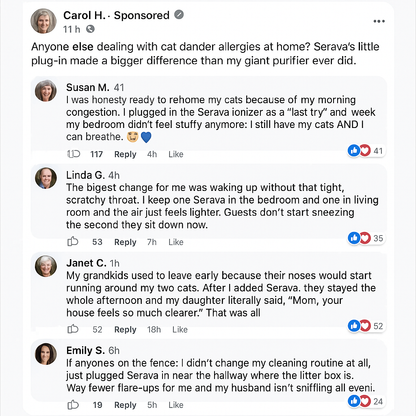Open reactions showing 41 on Susan's comment
The image size is (416, 416).
pyautogui.click(x=366, y=151)
